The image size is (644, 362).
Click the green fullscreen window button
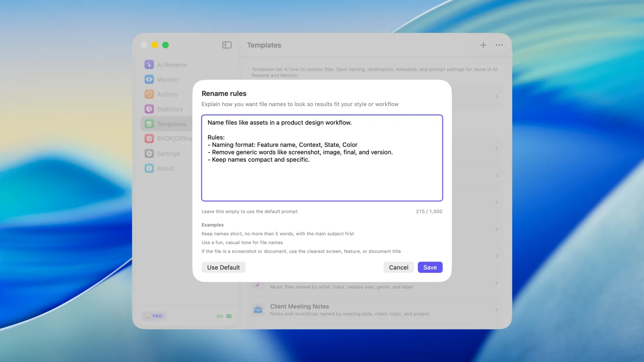click(165, 45)
